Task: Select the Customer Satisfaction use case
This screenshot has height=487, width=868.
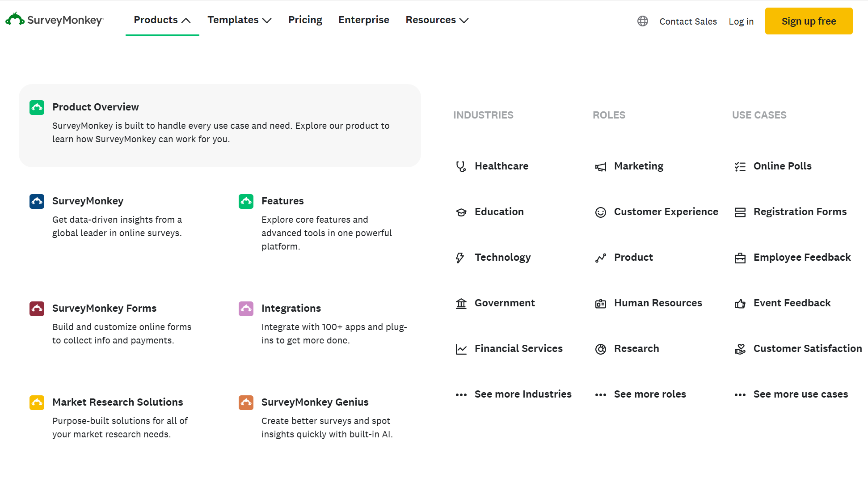Action: click(x=808, y=348)
